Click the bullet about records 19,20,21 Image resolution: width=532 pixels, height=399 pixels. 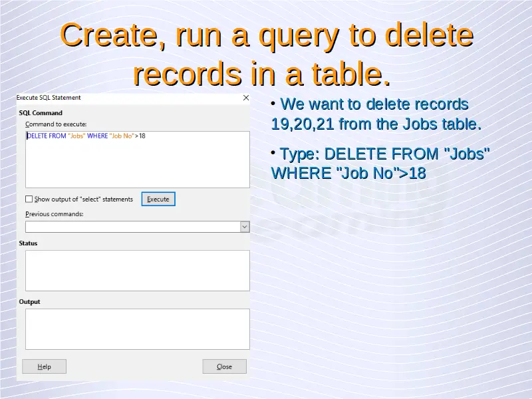click(376, 114)
